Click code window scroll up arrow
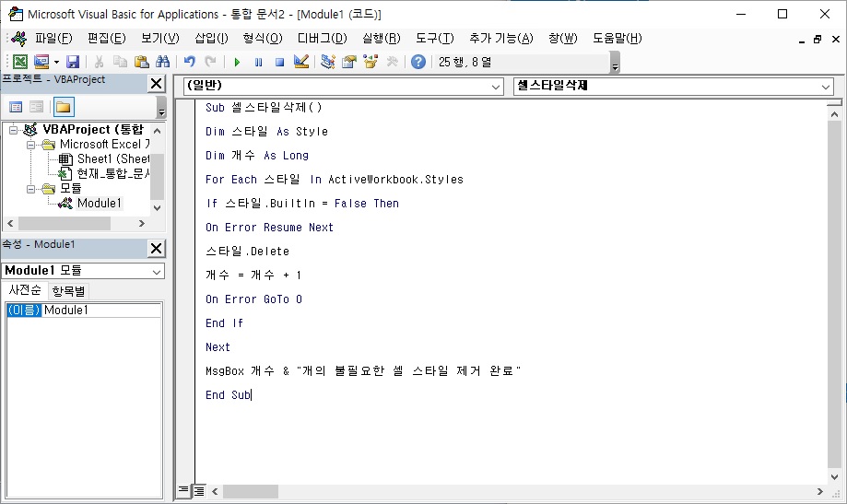847x504 pixels. coord(835,114)
